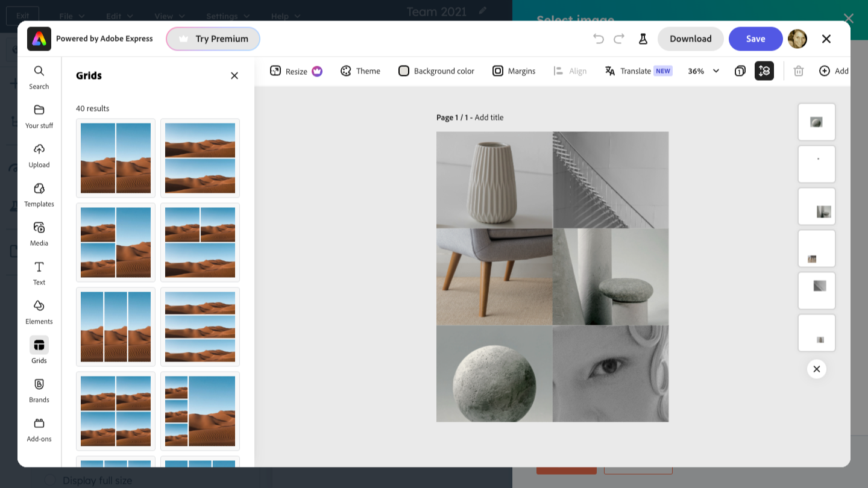Click the Download button
868x488 pixels.
[x=690, y=39]
